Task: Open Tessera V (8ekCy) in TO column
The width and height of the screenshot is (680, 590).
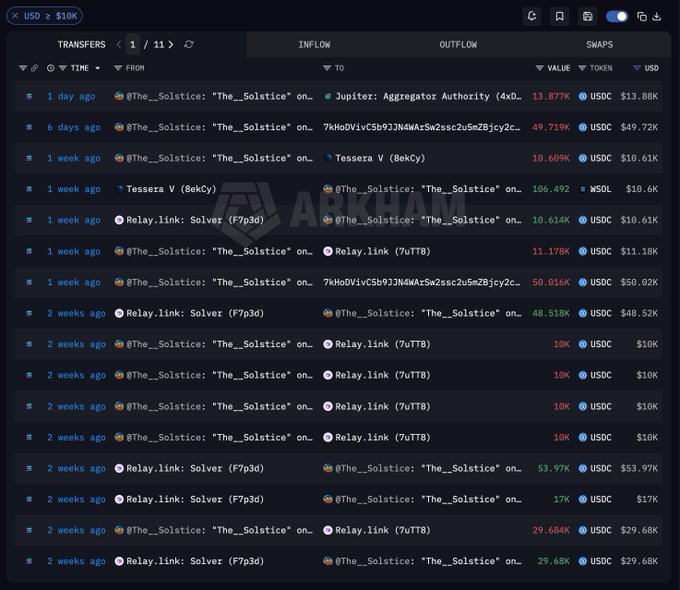Action: pyautogui.click(x=380, y=158)
